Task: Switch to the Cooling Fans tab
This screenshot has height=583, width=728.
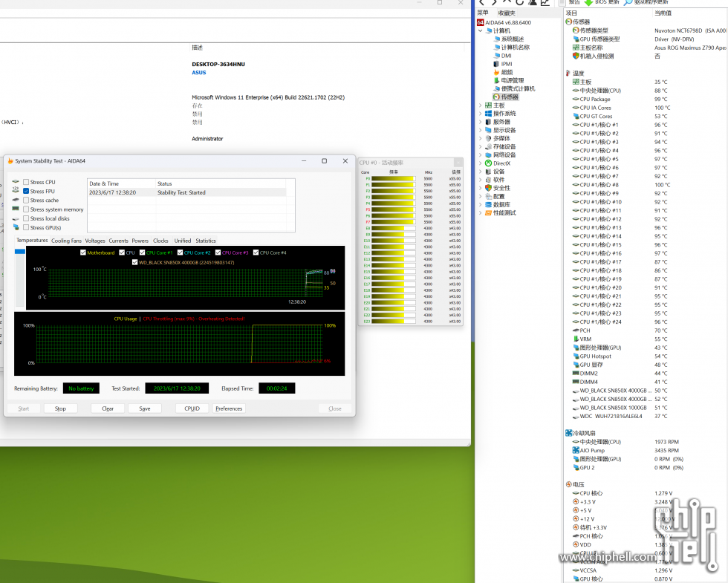Action: 66,241
